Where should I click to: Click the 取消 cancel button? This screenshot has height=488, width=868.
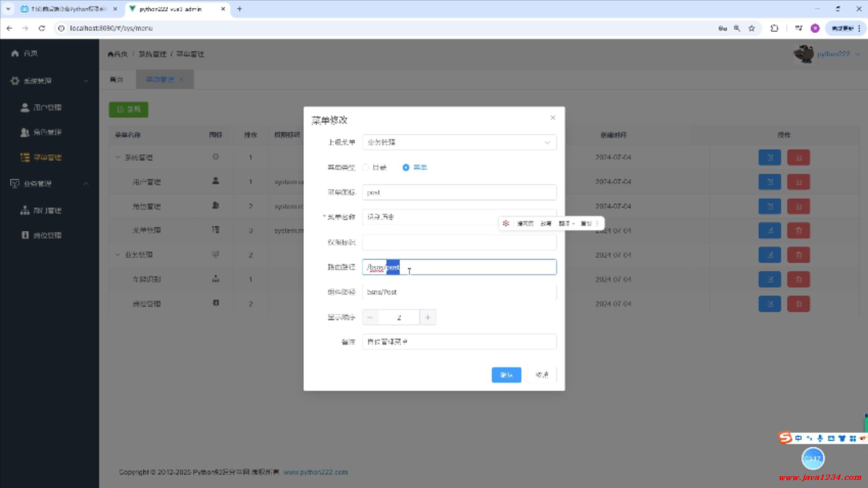pyautogui.click(x=542, y=375)
